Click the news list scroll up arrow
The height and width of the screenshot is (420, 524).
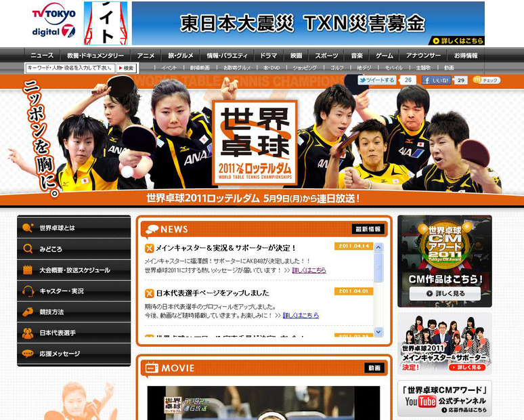[x=378, y=247]
